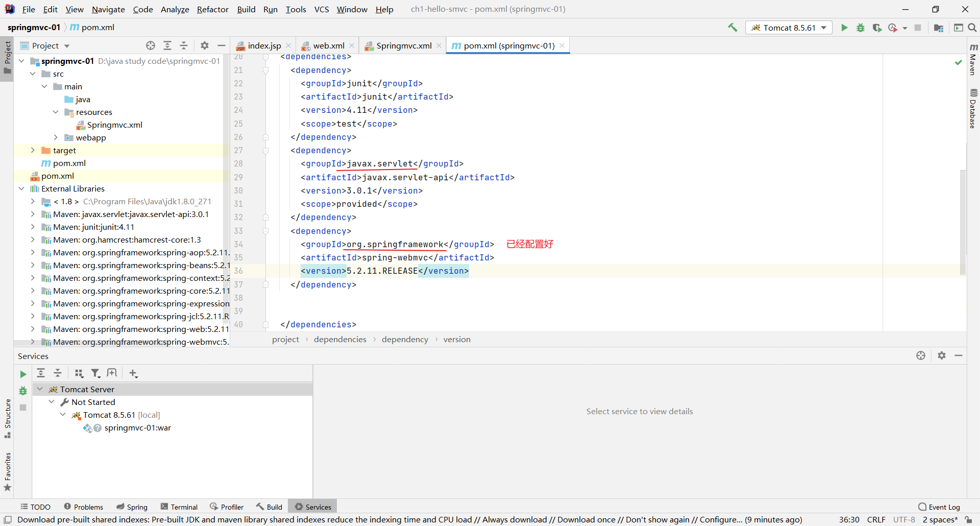
Task: Click the CRLF line separator indicator
Action: pos(876,519)
